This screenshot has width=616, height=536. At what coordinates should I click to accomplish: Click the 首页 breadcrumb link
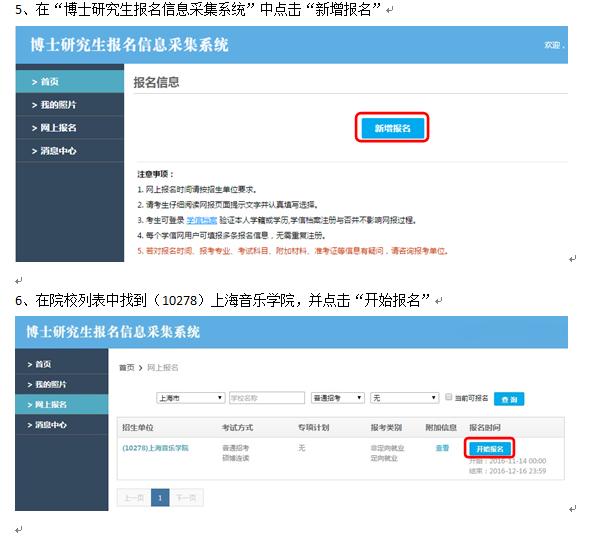click(x=126, y=367)
